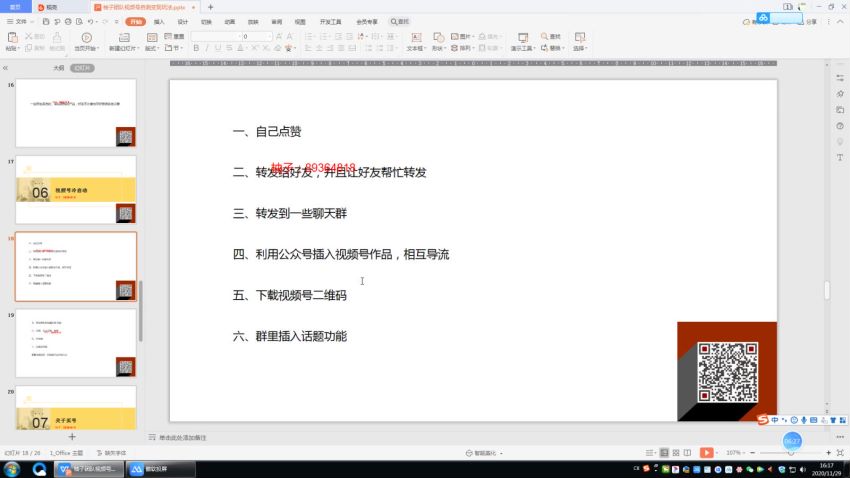Select slide 19 thumbnail
Viewport: 850px width, 478px height.
[x=76, y=343]
